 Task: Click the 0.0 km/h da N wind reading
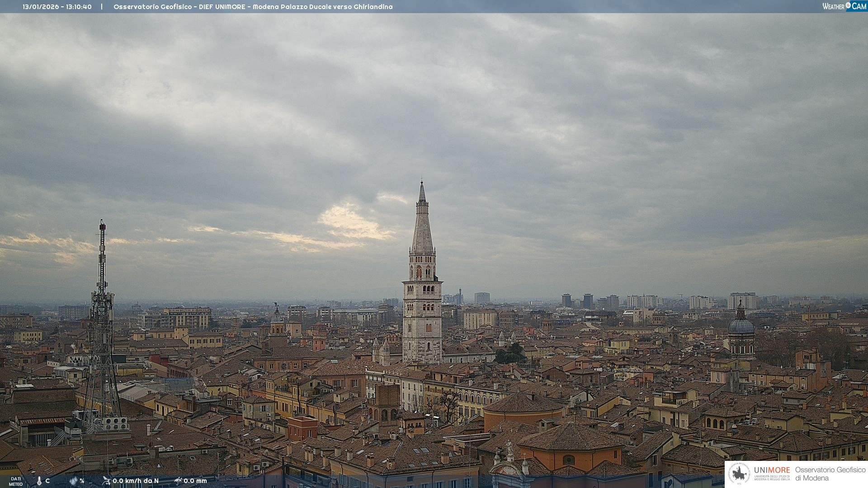[x=136, y=481]
